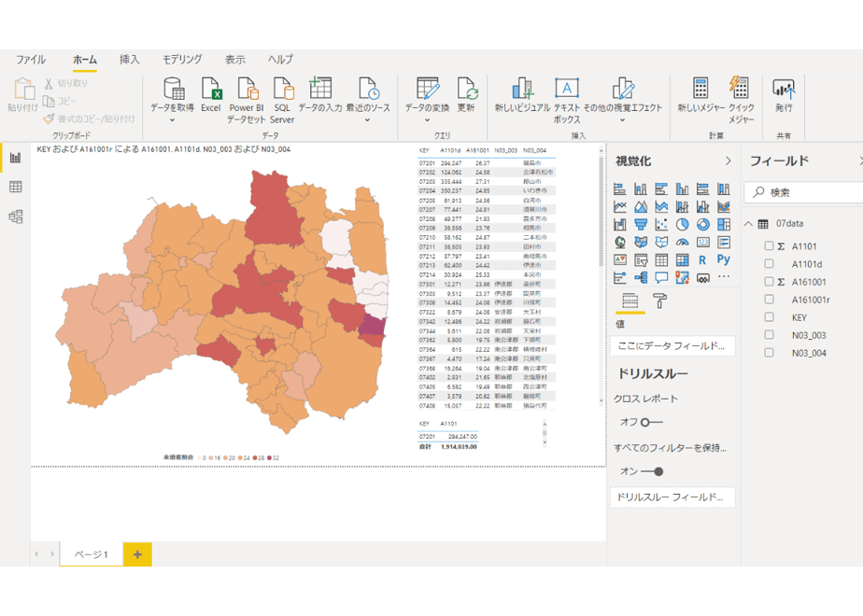
Task: Select the funnel chart visual
Action: tap(641, 224)
